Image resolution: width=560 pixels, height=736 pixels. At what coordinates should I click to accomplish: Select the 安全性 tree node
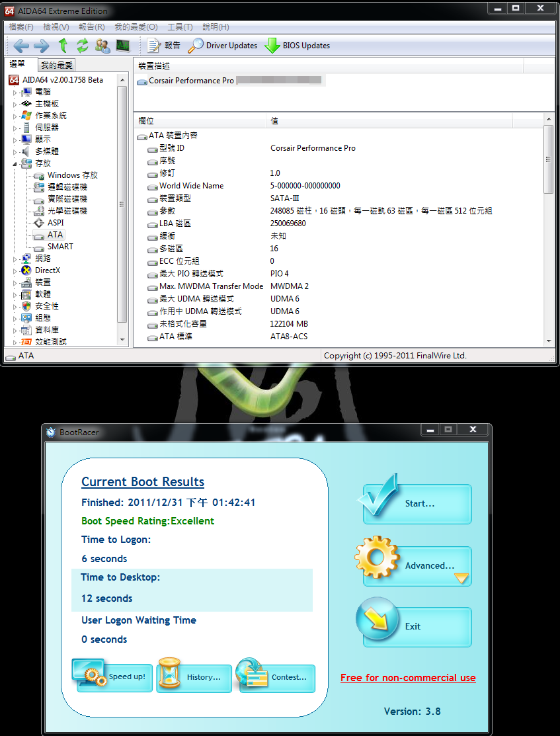coord(47,306)
